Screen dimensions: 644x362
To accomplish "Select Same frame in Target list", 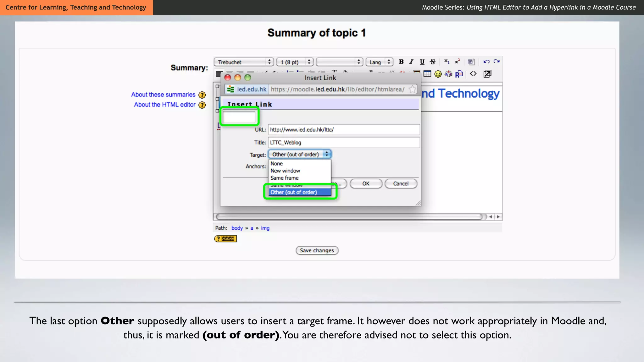I will pyautogui.click(x=300, y=178).
